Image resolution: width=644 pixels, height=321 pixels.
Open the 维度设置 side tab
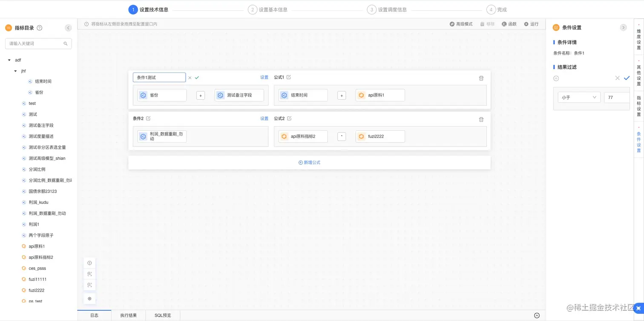(x=638, y=38)
